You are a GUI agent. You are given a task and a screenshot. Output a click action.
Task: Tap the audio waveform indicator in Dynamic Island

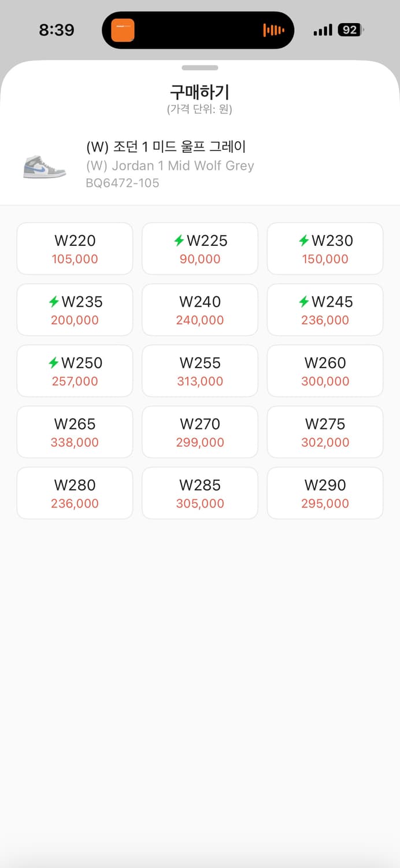tap(273, 30)
